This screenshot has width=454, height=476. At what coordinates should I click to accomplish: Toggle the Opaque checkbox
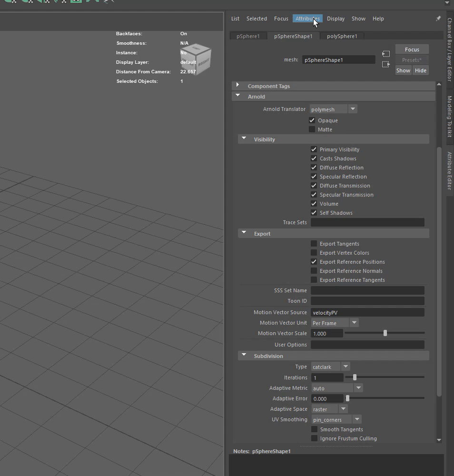[x=312, y=120]
